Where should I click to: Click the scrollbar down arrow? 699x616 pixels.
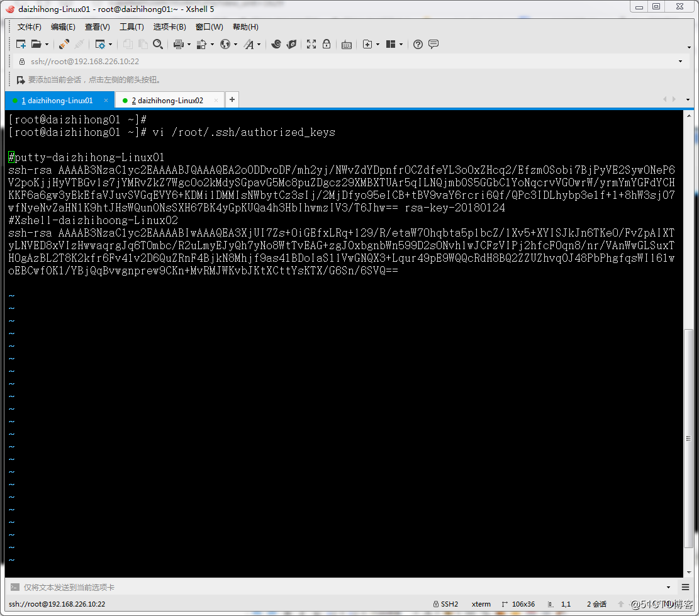pyautogui.click(x=689, y=573)
